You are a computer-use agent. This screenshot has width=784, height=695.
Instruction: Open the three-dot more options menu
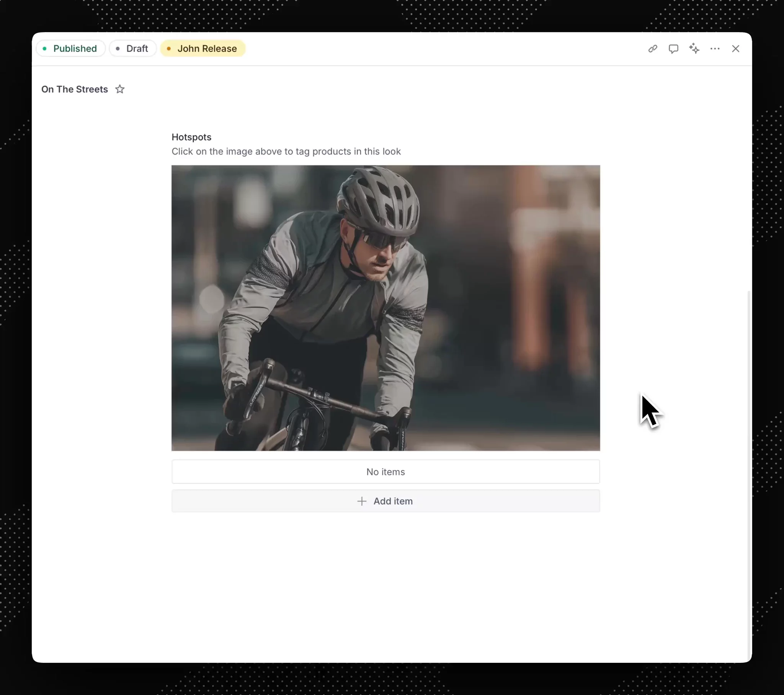pyautogui.click(x=715, y=49)
